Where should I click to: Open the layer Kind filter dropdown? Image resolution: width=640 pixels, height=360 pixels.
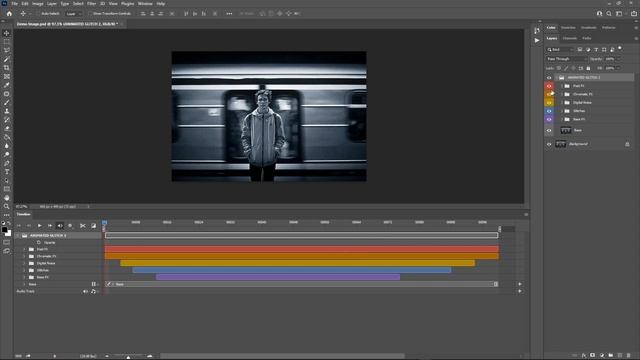pos(560,49)
